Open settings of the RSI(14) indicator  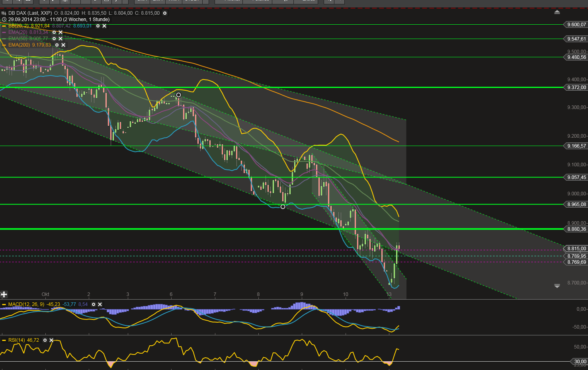[x=45, y=340]
